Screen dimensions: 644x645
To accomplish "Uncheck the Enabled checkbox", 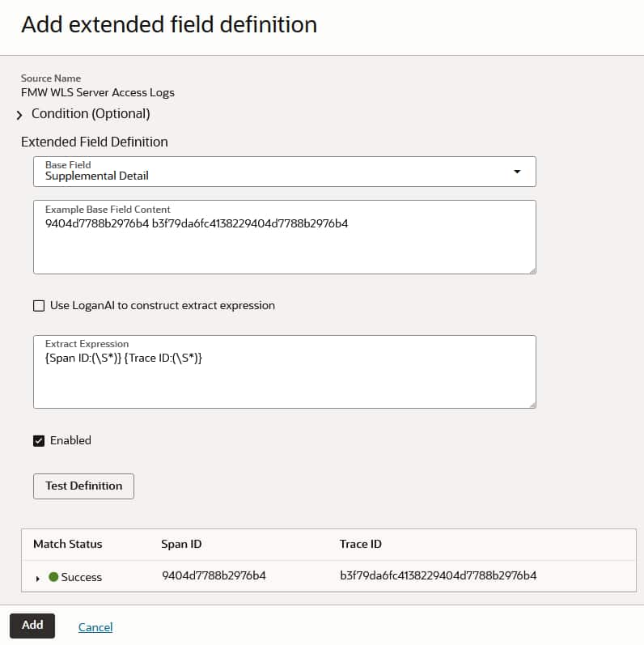I will click(x=39, y=441).
